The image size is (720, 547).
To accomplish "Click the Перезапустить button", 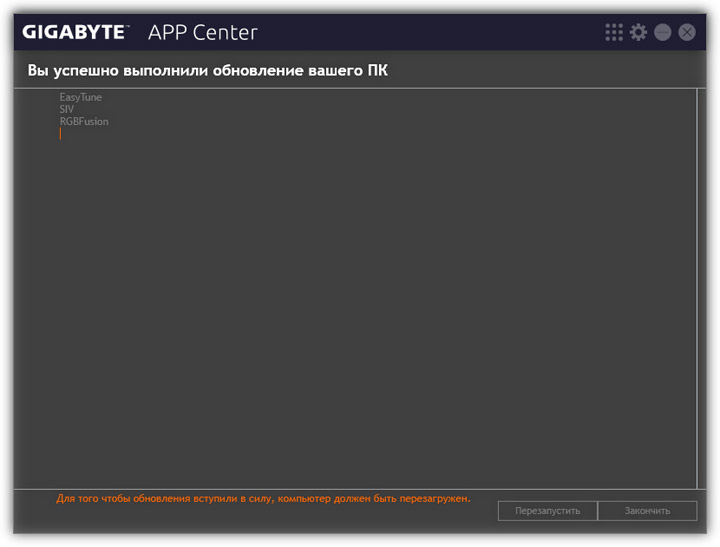I will (547, 511).
